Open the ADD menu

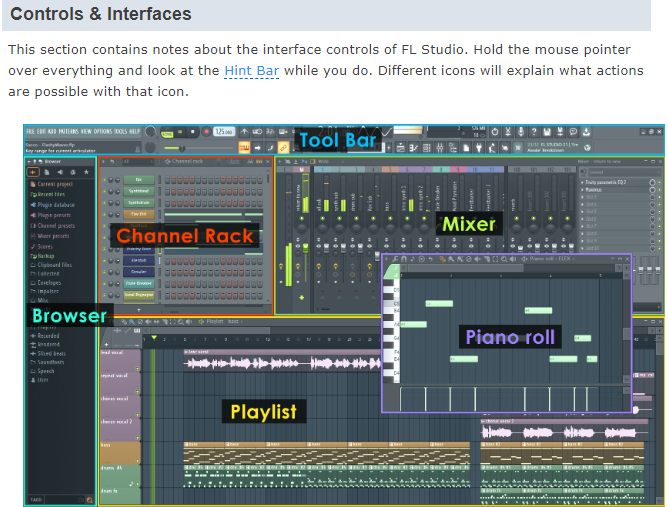[52, 132]
